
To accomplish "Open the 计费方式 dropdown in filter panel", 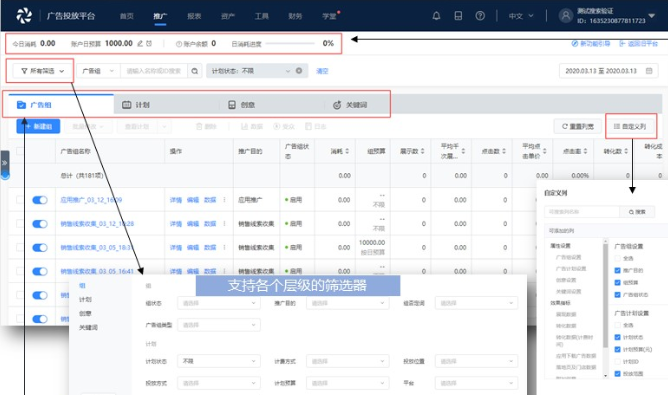I will 347,361.
